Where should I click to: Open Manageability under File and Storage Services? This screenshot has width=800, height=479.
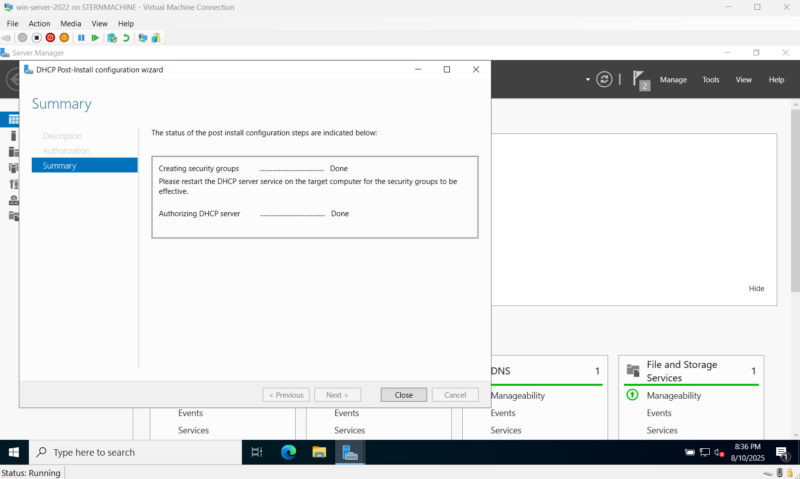(x=673, y=395)
